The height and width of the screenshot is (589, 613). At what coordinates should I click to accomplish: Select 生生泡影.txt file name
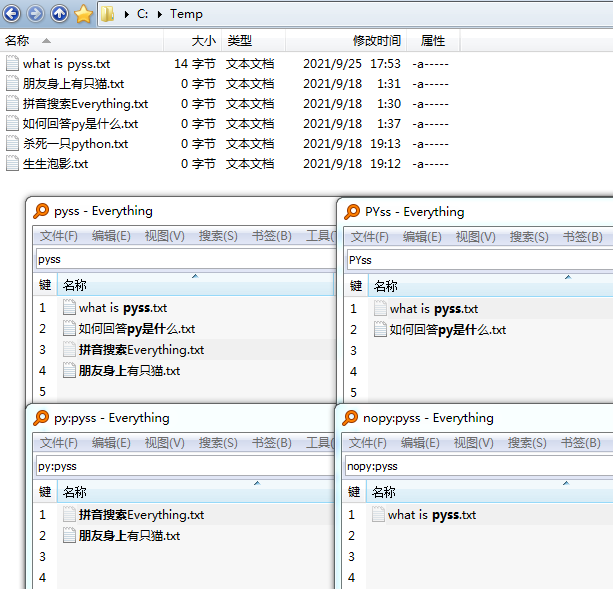(x=55, y=164)
